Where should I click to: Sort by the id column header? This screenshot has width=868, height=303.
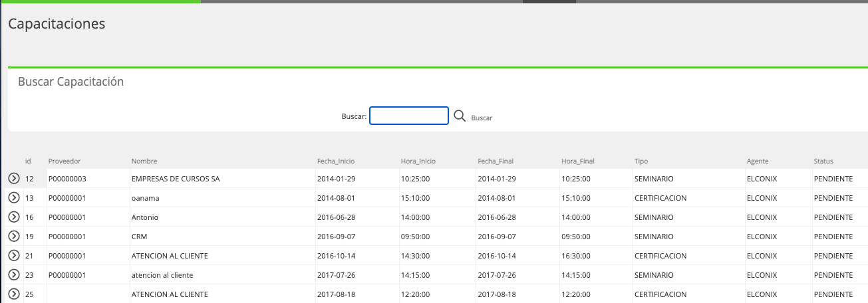tap(29, 161)
